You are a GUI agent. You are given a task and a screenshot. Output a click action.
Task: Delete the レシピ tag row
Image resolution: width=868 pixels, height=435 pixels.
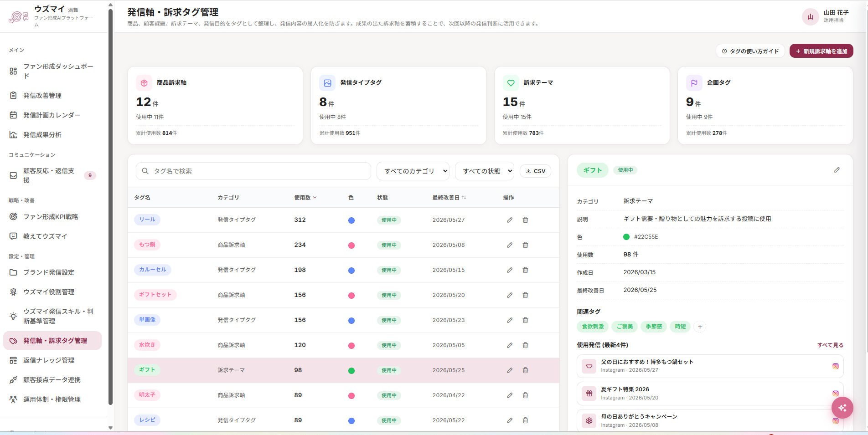tap(525, 420)
